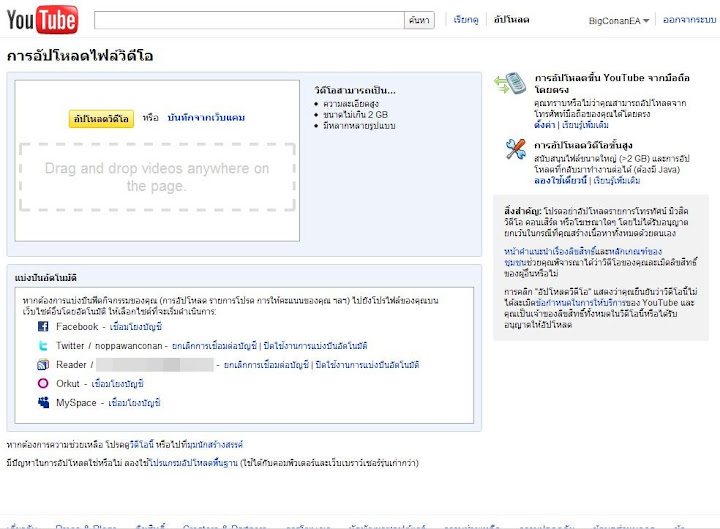Connect Orkut account via เชื่อมโยงบัญชี link
The width and height of the screenshot is (720, 529).
point(118,383)
